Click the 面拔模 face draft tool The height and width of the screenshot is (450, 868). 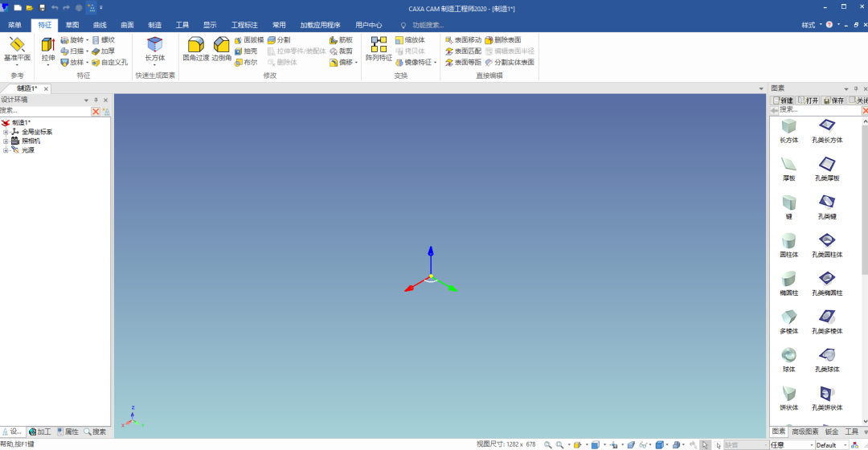(x=249, y=40)
